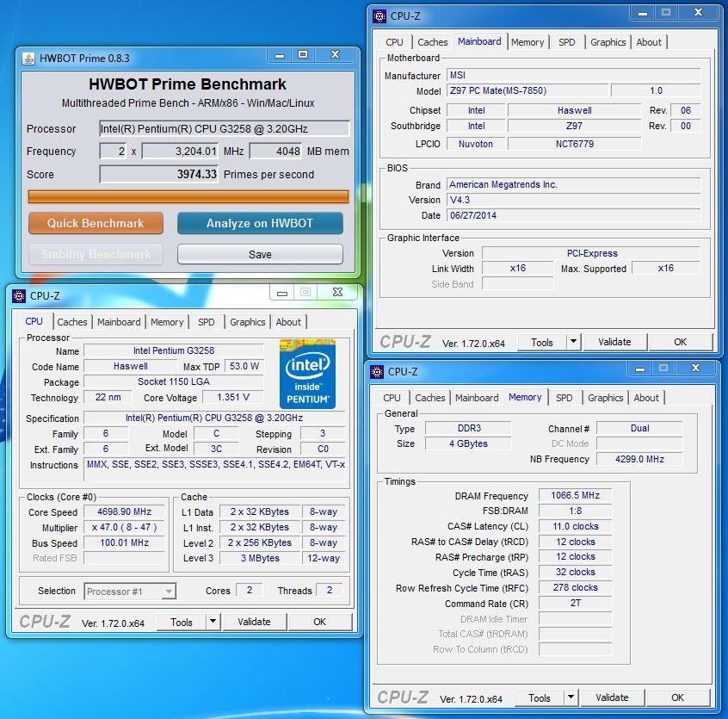Click the disabled Stability Benchmark button
This screenshot has width=728, height=719.
point(96,254)
